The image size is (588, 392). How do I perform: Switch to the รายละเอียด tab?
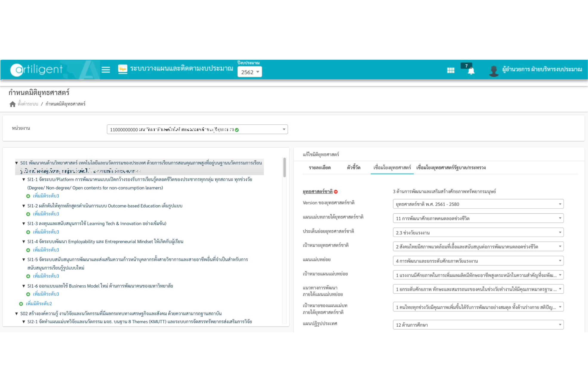coord(320,167)
